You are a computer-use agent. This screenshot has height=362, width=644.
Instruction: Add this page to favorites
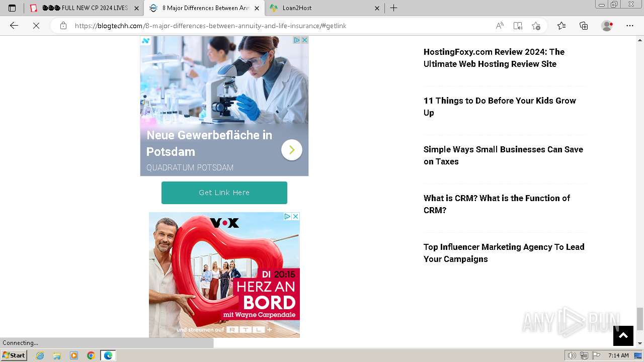(x=536, y=26)
